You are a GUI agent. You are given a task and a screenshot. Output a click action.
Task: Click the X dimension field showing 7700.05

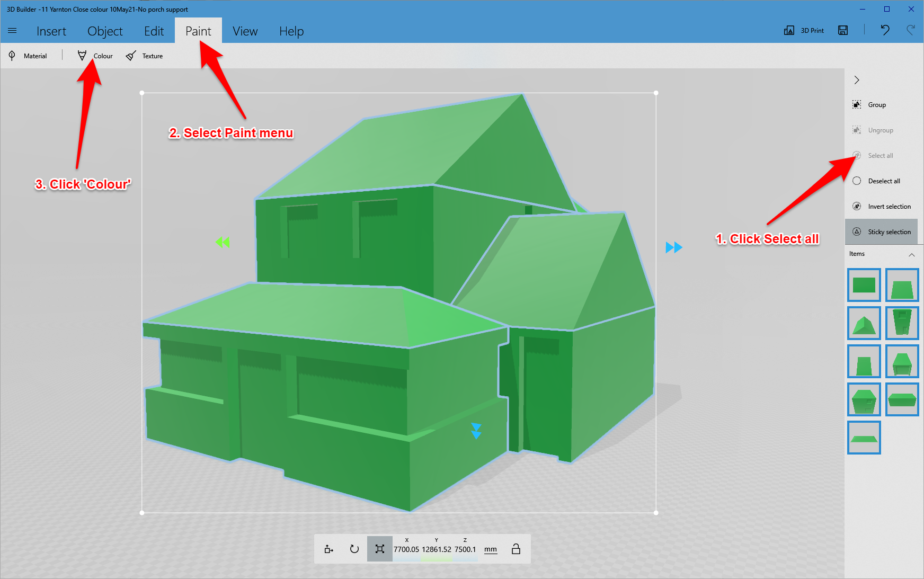(x=406, y=549)
